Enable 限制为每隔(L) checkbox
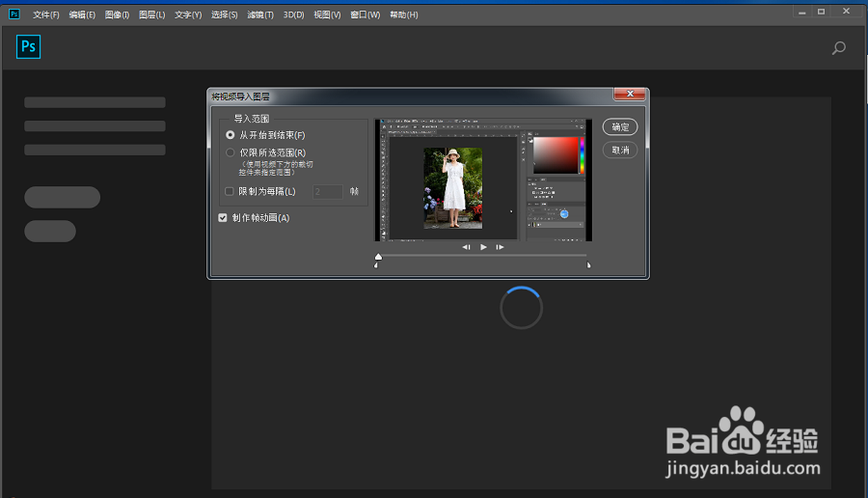 (230, 191)
